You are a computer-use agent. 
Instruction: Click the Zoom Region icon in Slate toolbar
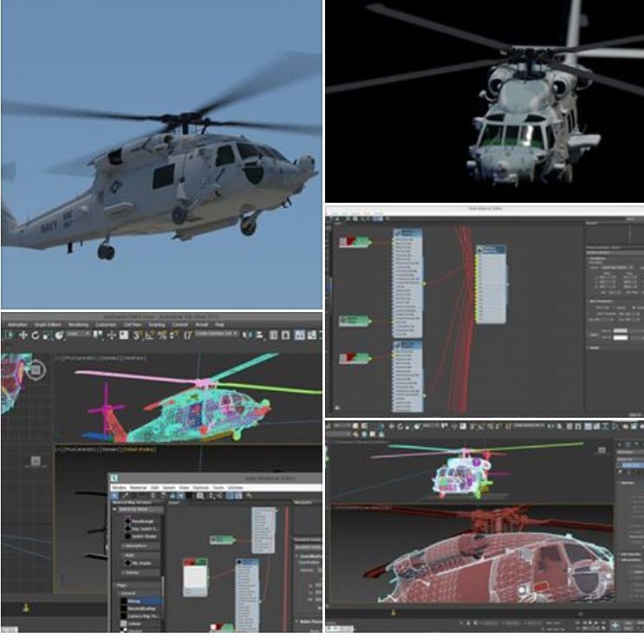pos(200,496)
